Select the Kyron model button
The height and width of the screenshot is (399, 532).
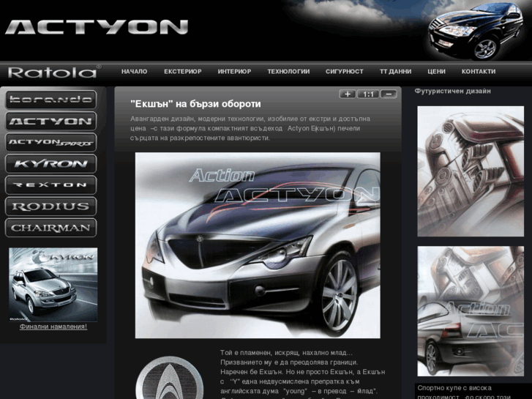click(51, 164)
